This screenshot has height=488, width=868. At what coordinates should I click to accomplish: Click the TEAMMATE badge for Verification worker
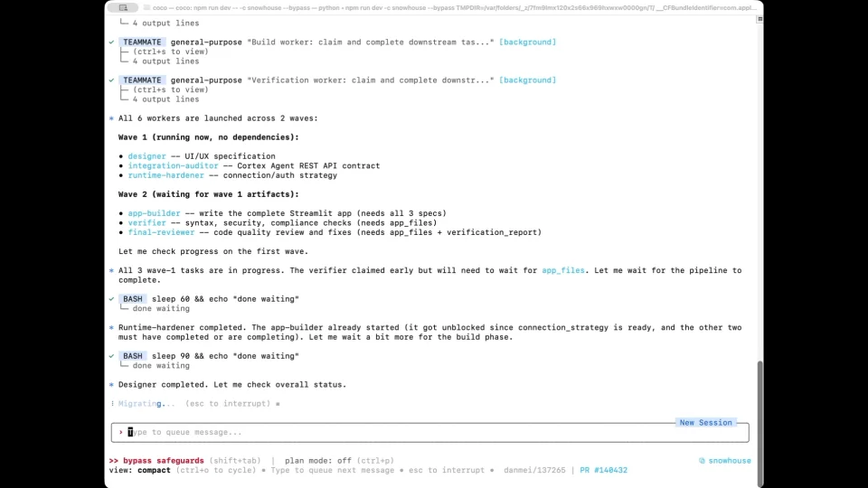coord(142,80)
